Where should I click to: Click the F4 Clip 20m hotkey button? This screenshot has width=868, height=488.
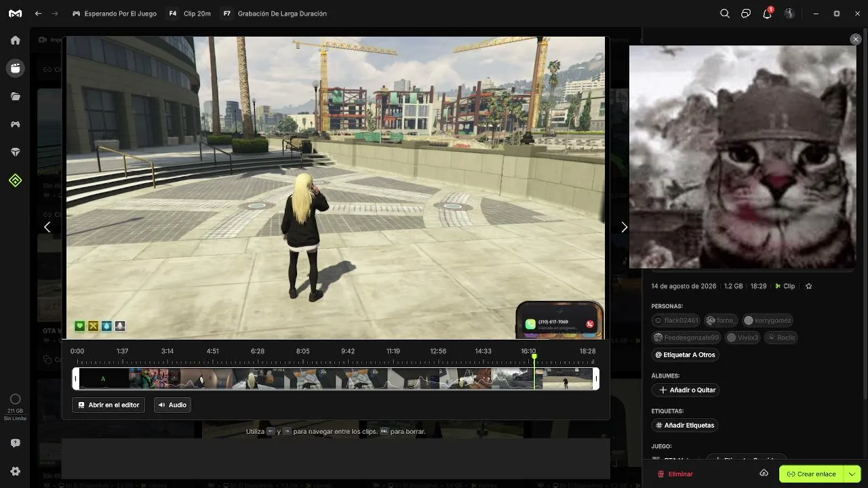189,14
